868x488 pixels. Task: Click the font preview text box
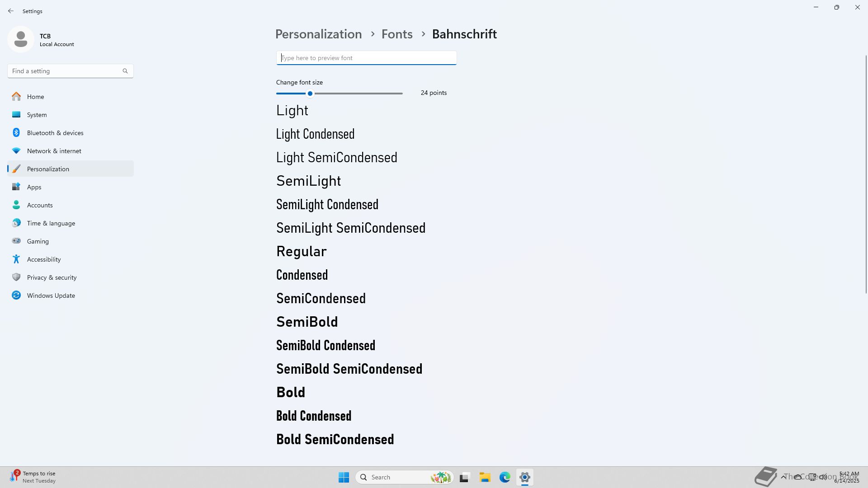coord(366,58)
